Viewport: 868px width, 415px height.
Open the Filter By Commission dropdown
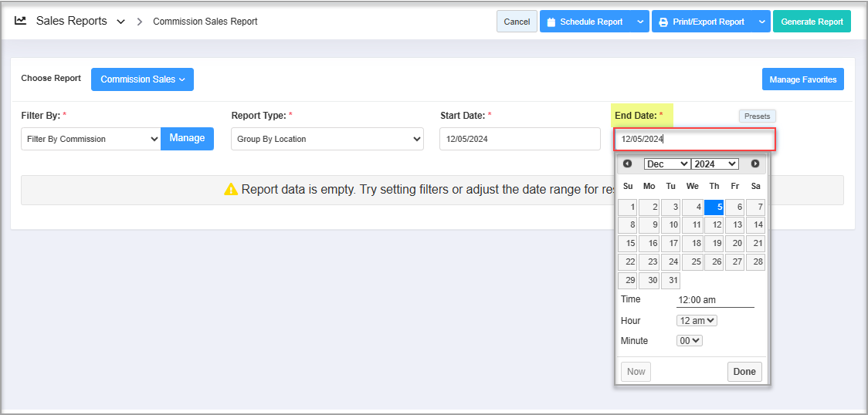point(91,139)
